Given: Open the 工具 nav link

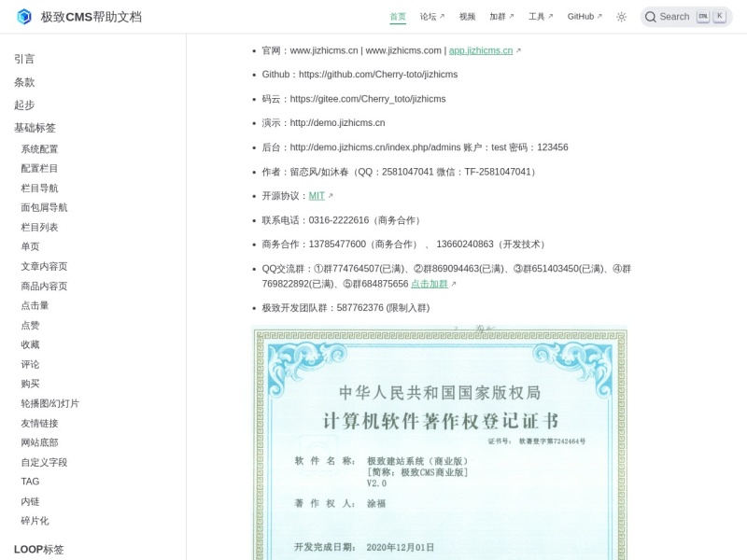Looking at the screenshot, I should pyautogui.click(x=541, y=17).
